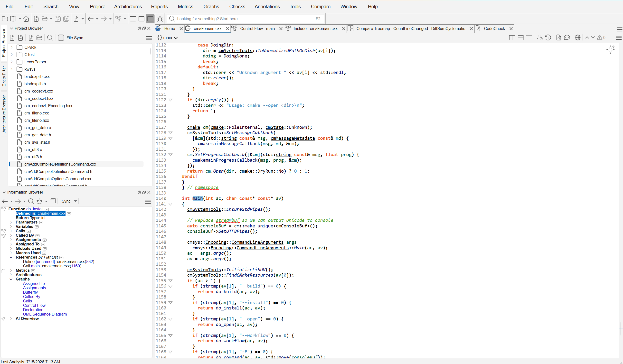The width and height of the screenshot is (623, 364).
Task: Click the AI sparkle icon in the editor
Action: [x=610, y=49]
